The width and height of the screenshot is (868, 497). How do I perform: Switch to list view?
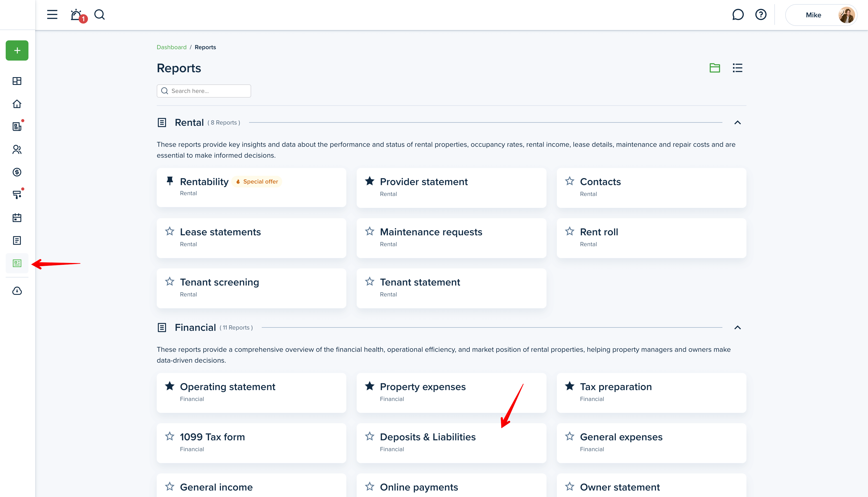[737, 68]
